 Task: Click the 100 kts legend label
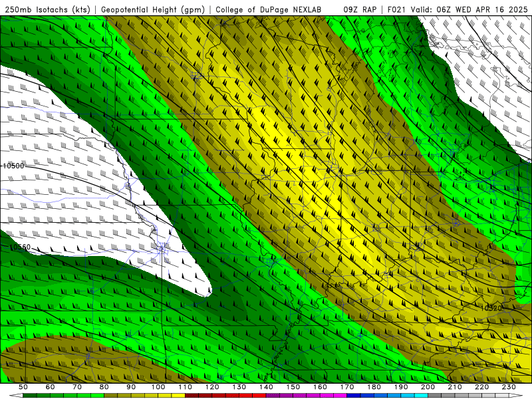158,387
